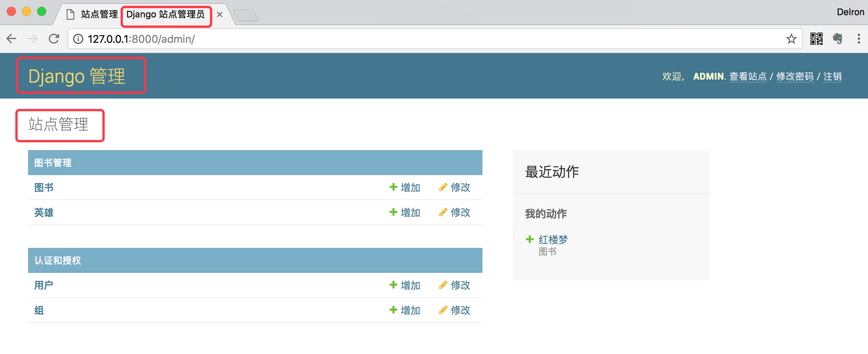
Task: Click the bookmark star in the address bar
Action: click(791, 38)
